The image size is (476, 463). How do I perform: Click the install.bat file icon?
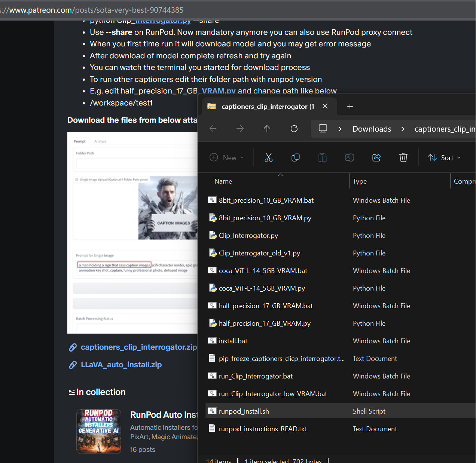click(212, 341)
